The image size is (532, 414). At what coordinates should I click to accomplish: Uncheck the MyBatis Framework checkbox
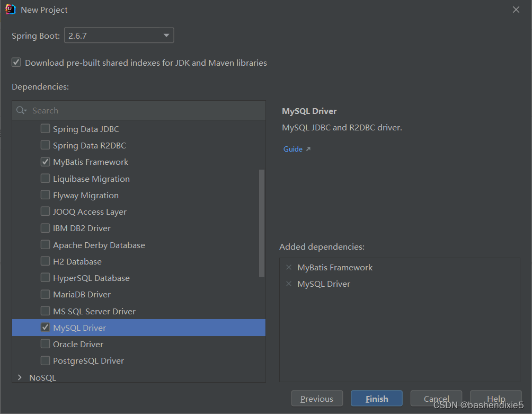(46, 162)
